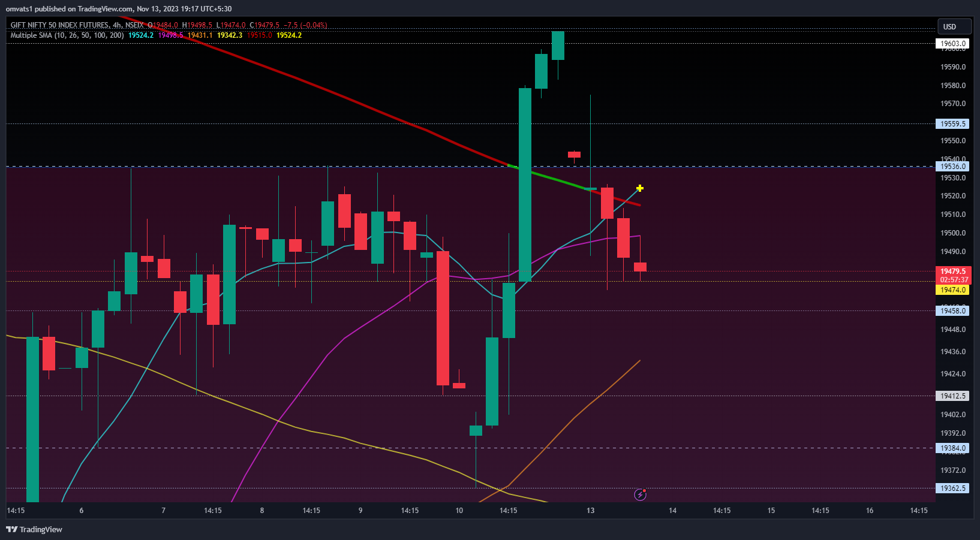Click date label 10 on time axis
The image size is (980, 540).
[x=459, y=511]
